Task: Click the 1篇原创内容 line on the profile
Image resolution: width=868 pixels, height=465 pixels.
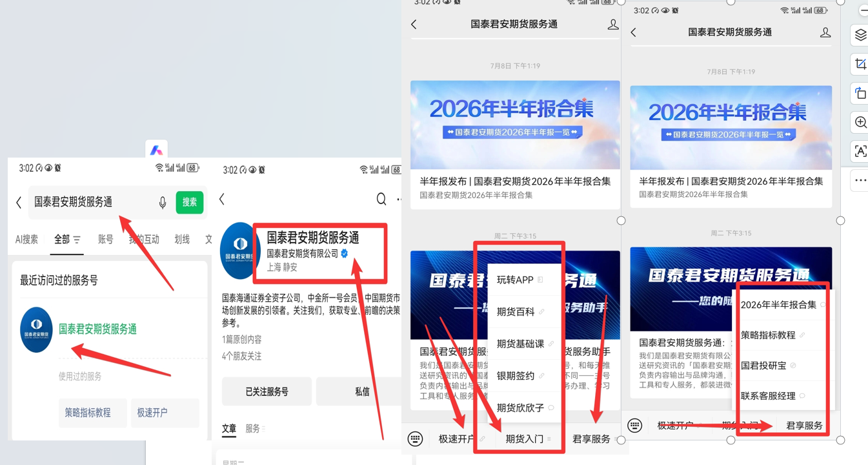Action: [x=241, y=340]
